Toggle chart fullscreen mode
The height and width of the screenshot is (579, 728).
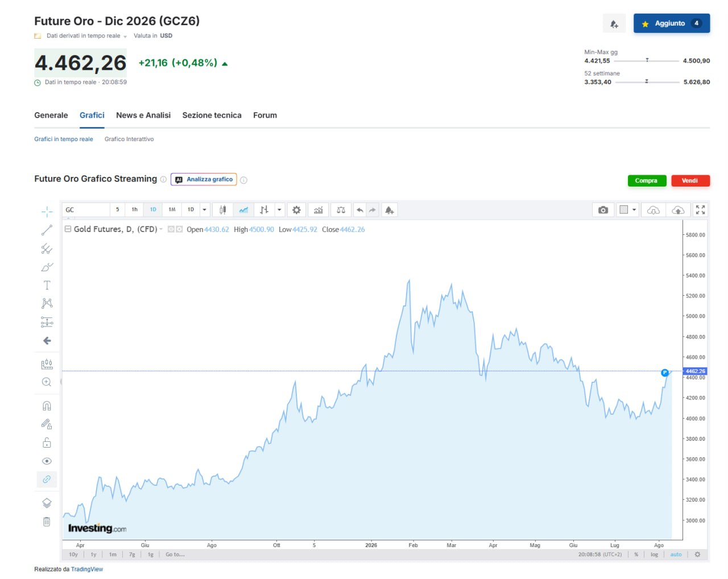pyautogui.click(x=700, y=210)
